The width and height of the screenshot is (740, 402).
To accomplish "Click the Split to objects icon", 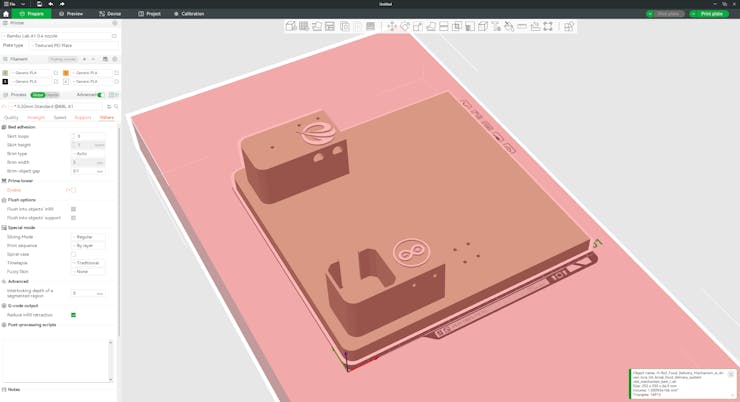I will tap(345, 26).
